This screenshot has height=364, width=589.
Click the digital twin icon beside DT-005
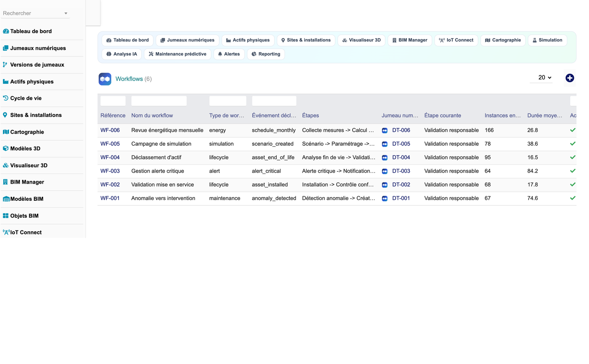(385, 144)
